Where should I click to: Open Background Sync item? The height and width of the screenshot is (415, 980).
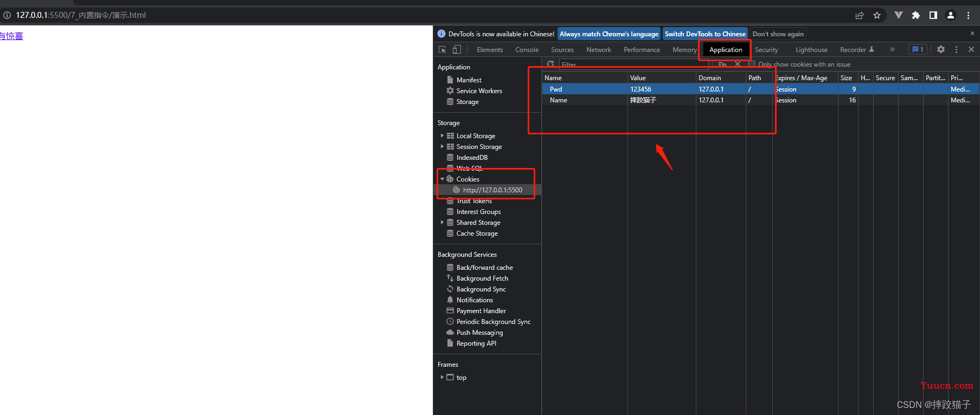[x=481, y=289]
